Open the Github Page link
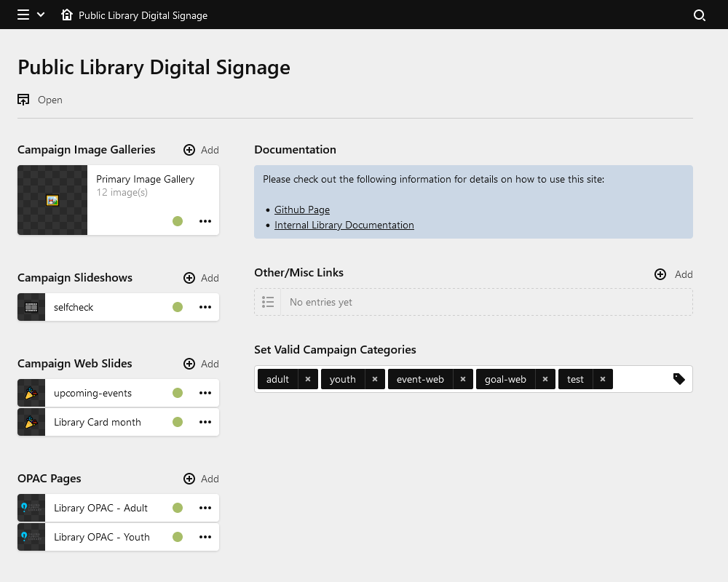This screenshot has height=582, width=728. [302, 210]
